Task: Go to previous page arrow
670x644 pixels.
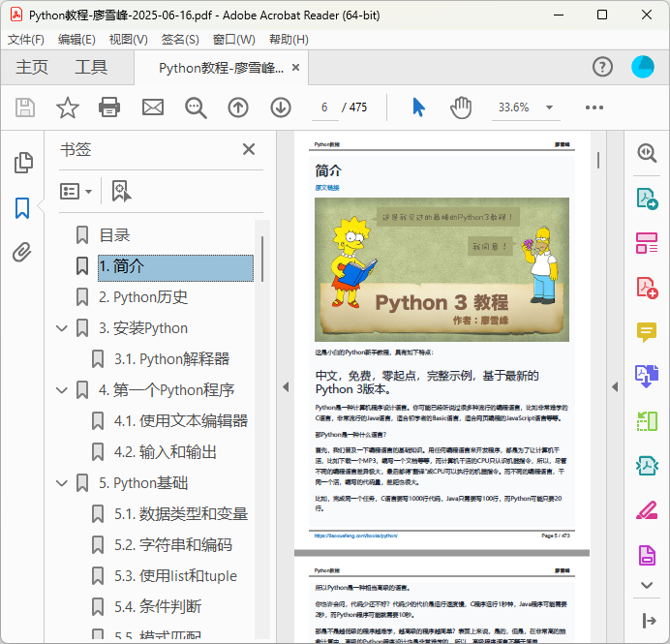Action: pos(238,107)
